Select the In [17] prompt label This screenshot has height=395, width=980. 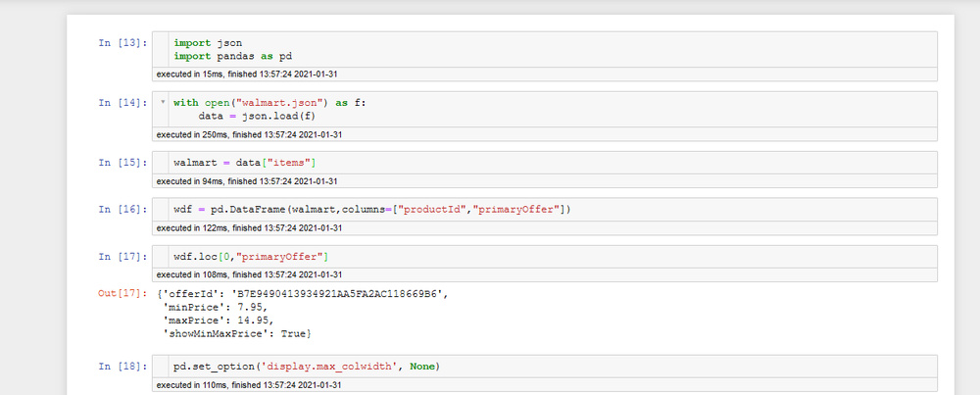tap(122, 257)
